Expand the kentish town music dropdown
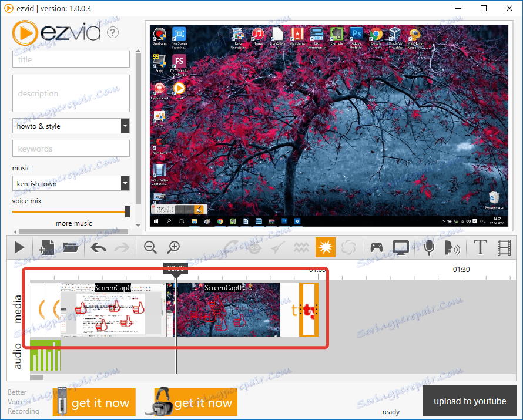 [x=125, y=183]
